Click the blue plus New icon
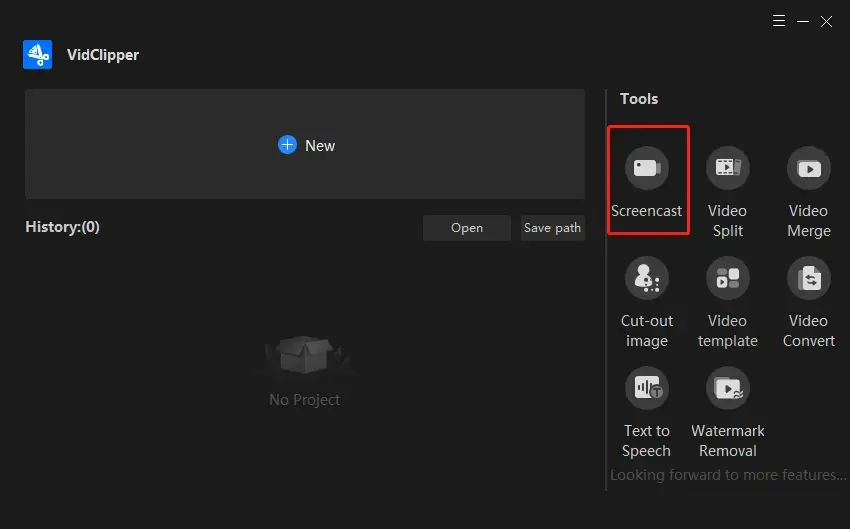Image resolution: width=850 pixels, height=529 pixels. click(x=287, y=145)
